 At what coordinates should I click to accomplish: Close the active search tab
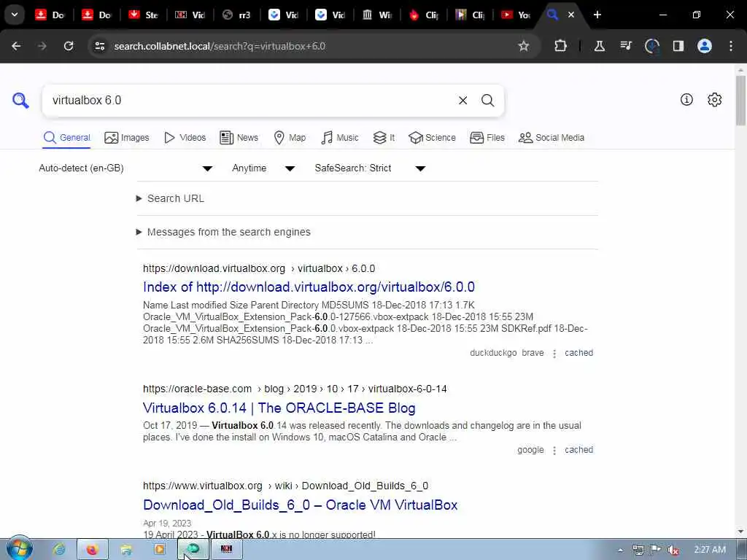570,15
